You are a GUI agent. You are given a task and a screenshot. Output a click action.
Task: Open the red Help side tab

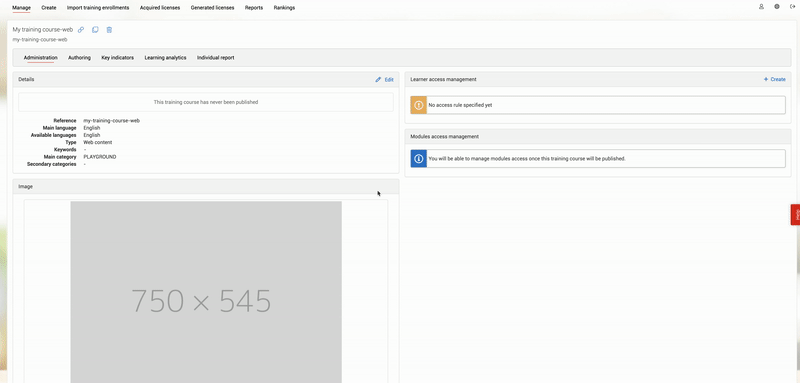click(795, 215)
